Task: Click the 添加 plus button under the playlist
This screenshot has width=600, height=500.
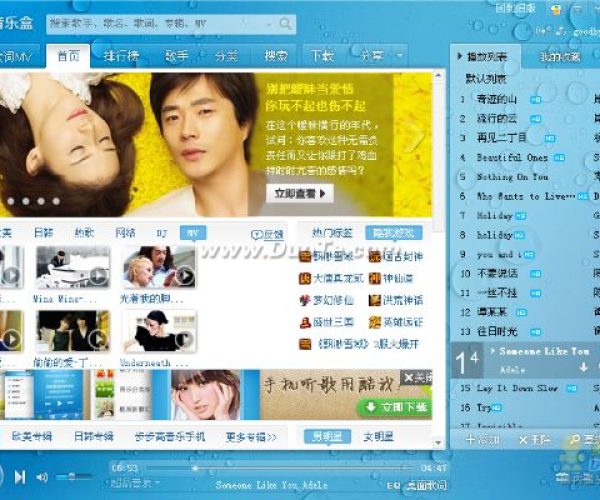Action: (x=482, y=440)
